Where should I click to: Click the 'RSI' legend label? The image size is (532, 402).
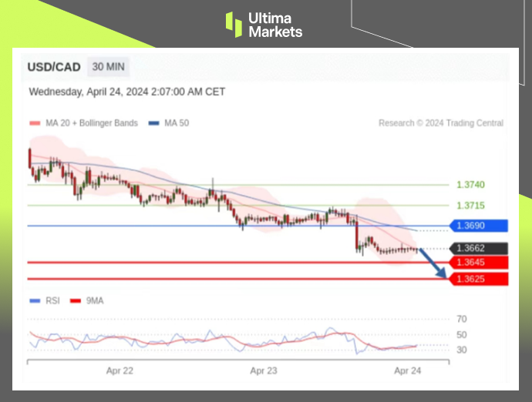(52, 300)
